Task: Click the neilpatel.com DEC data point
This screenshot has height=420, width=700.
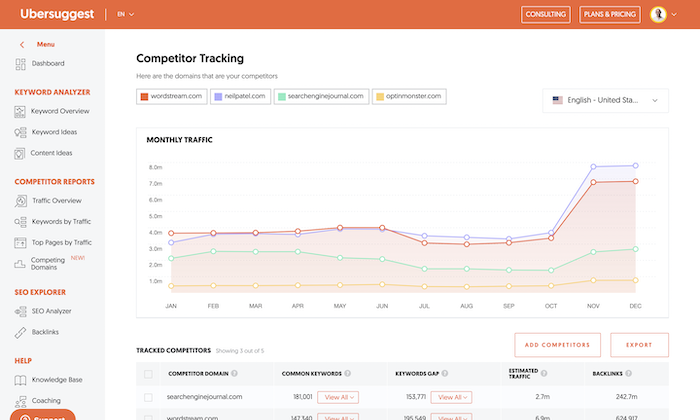Action: (635, 166)
